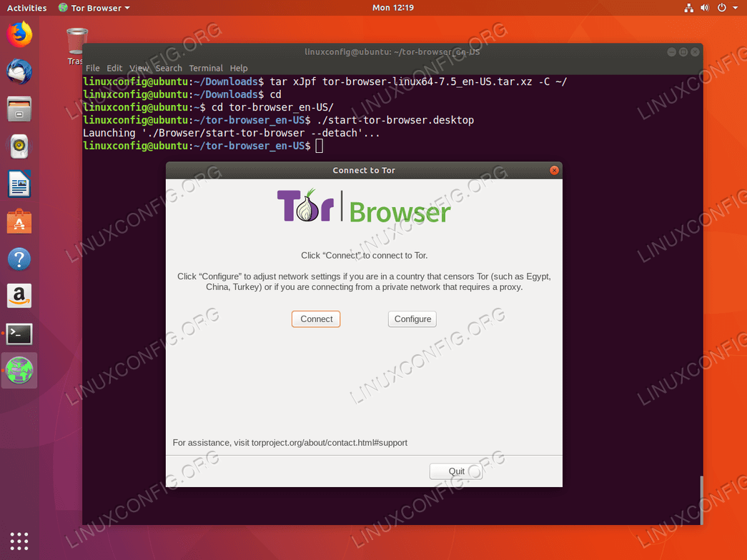Show applications grid
Screen dimensions: 747x560
tap(19, 541)
